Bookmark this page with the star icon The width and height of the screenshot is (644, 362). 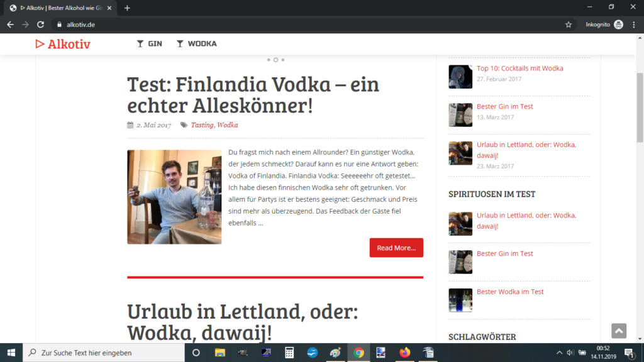(569, 25)
